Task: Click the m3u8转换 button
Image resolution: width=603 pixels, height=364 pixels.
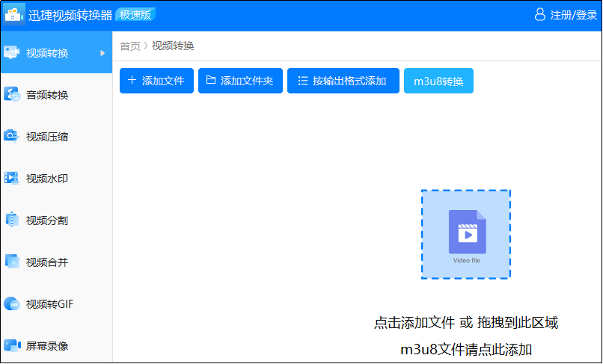Action: pos(438,81)
